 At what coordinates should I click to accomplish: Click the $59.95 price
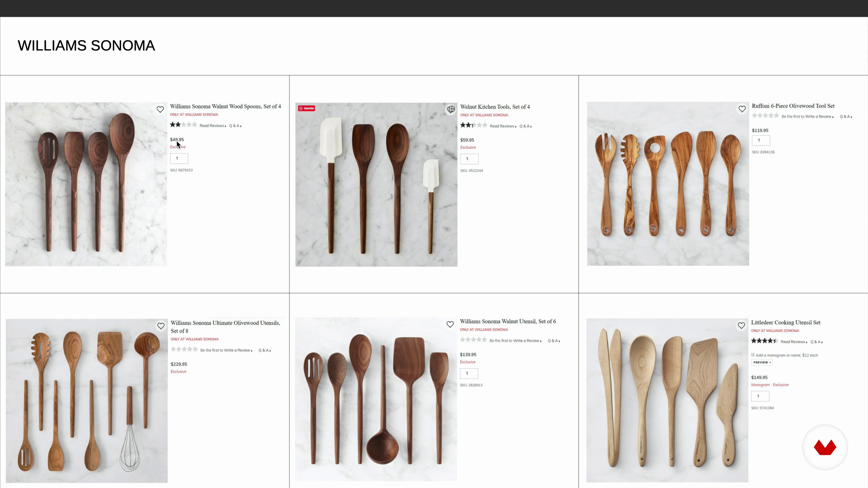[x=467, y=140]
